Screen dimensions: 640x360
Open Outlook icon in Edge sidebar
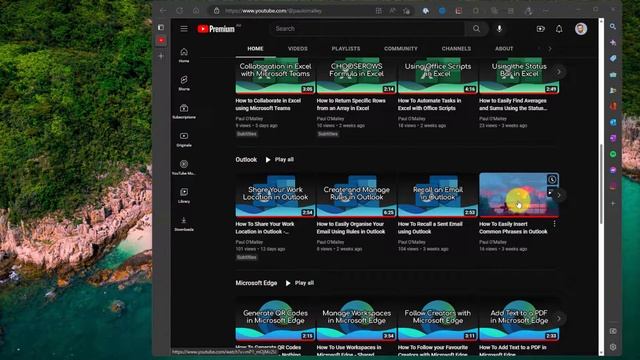tap(613, 122)
